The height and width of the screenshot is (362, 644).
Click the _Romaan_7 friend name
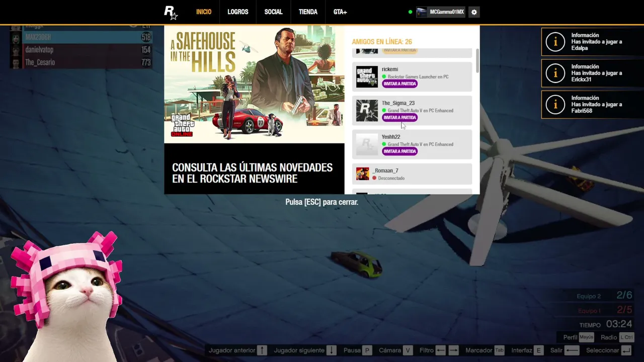(385, 170)
